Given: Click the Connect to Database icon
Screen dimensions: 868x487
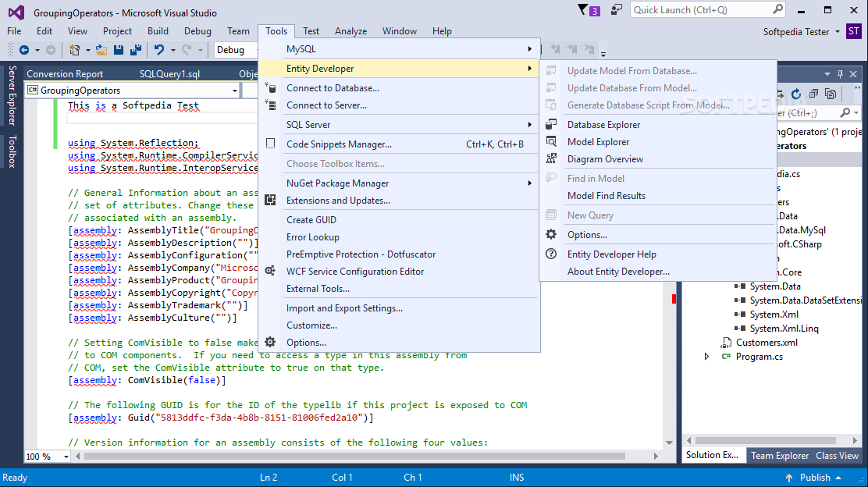Looking at the screenshot, I should (270, 87).
